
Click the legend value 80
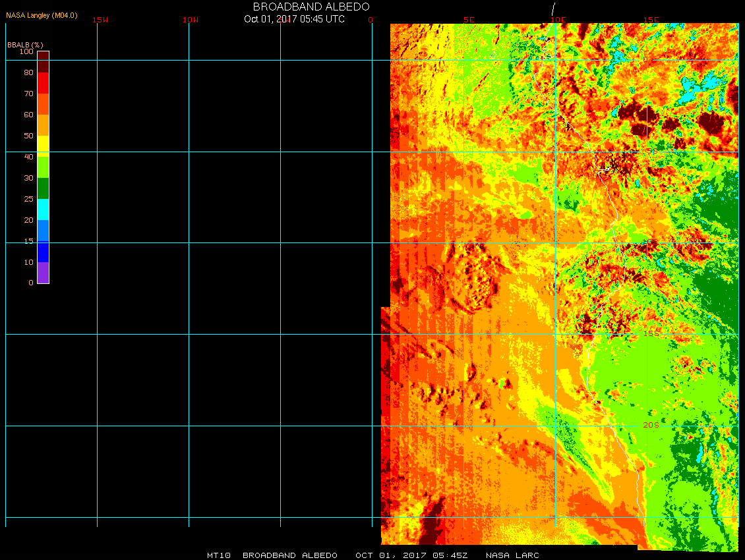coord(29,72)
